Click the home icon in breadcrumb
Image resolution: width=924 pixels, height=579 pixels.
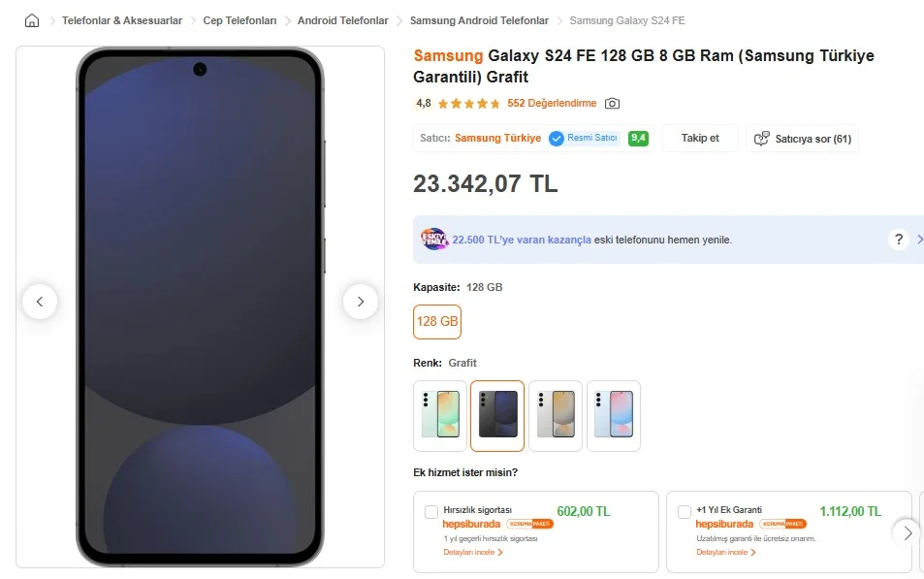32,20
